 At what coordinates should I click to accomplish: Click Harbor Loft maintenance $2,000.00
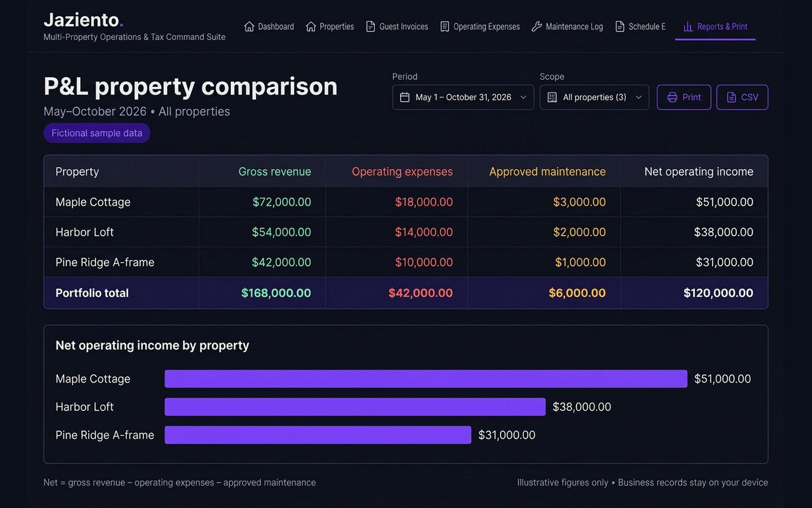click(580, 232)
